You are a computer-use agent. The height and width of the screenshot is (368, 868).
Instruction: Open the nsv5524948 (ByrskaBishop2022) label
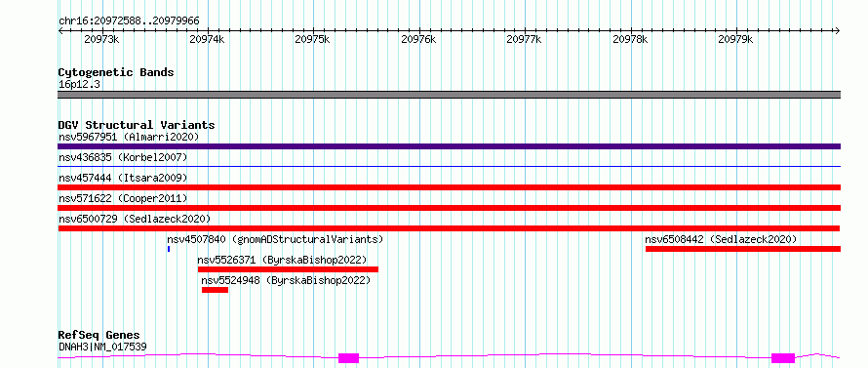point(286,280)
